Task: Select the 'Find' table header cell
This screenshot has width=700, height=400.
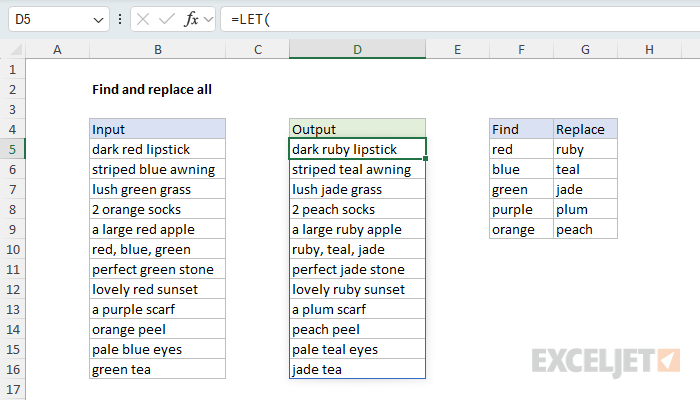Action: point(521,129)
